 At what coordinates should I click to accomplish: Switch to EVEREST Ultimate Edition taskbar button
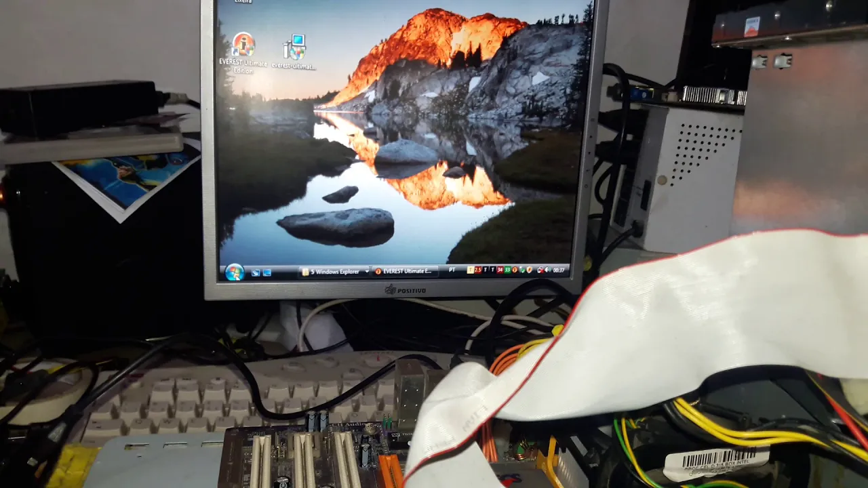[405, 271]
